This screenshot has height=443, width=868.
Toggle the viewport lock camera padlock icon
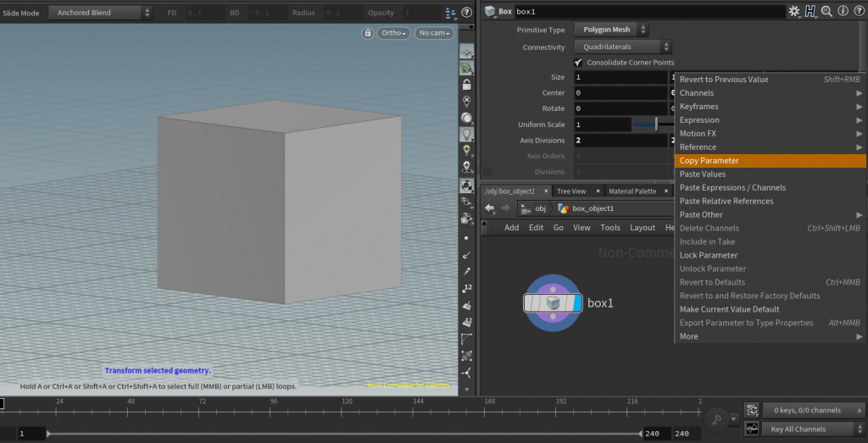pos(368,33)
